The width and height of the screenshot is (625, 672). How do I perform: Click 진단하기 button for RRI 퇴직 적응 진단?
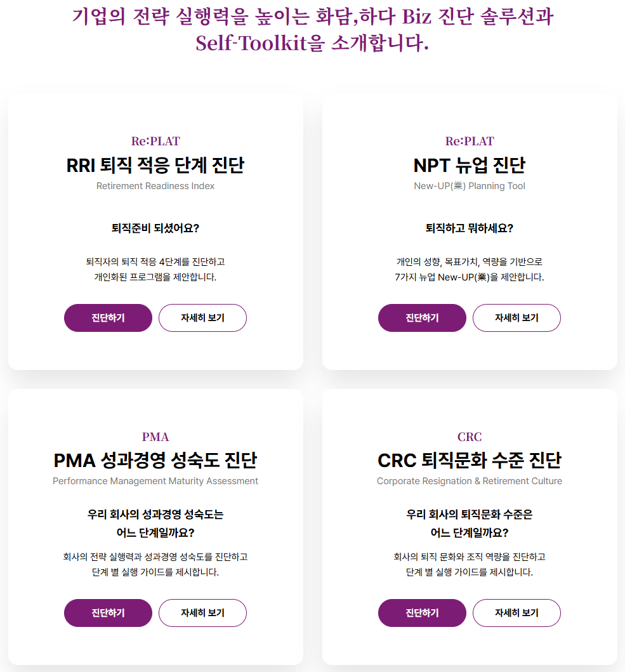pyautogui.click(x=108, y=318)
